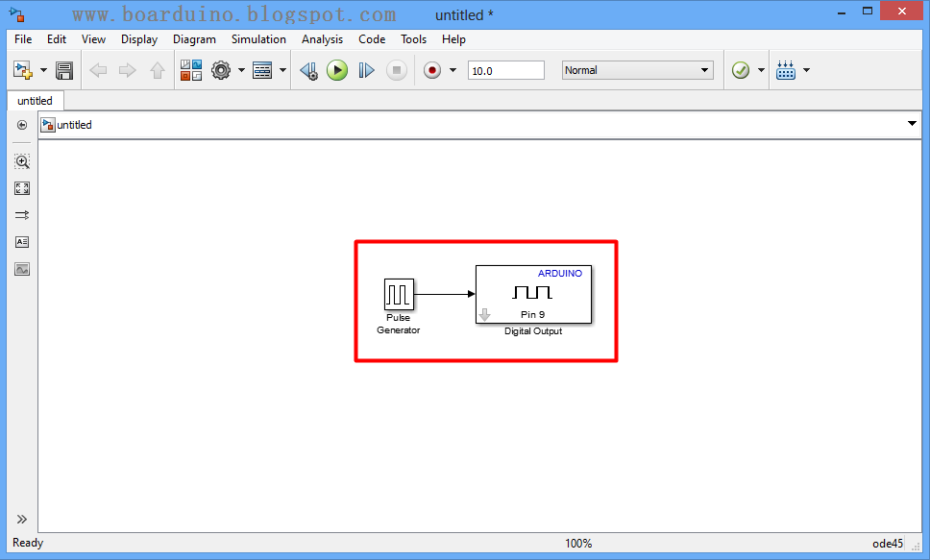This screenshot has width=930, height=560.
Task: Expand the model browser breadcrumb dropdown arrow
Action: 911,124
